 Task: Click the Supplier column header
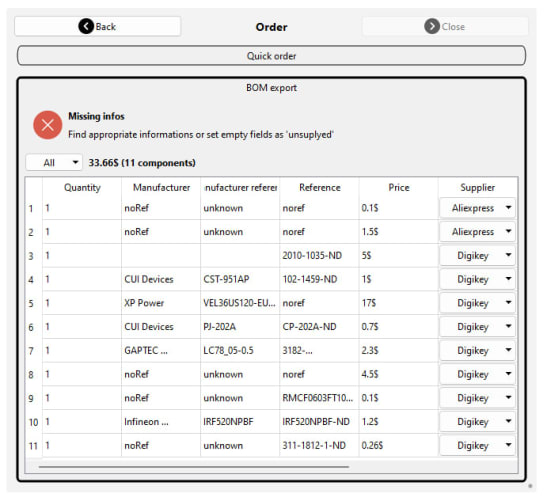click(477, 187)
